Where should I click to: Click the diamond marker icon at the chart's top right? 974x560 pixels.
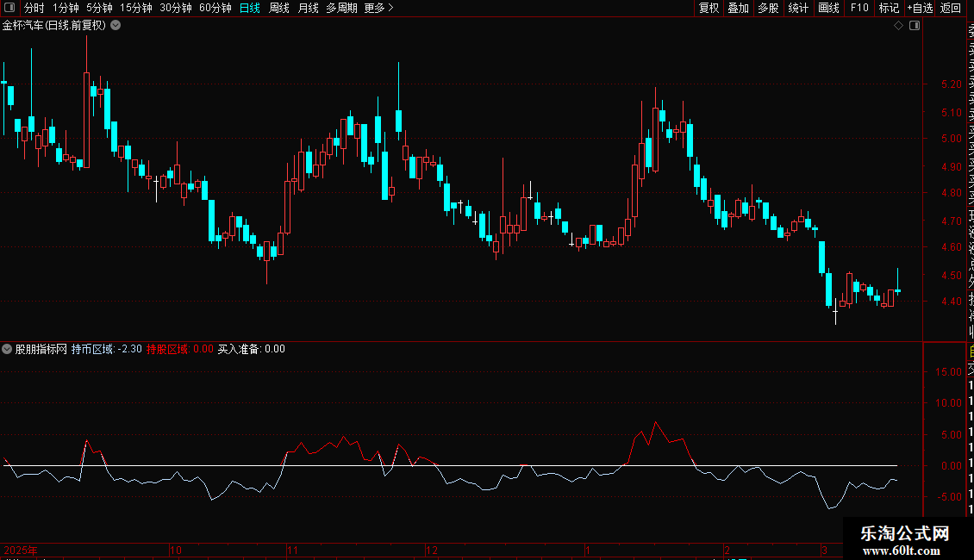click(x=898, y=26)
